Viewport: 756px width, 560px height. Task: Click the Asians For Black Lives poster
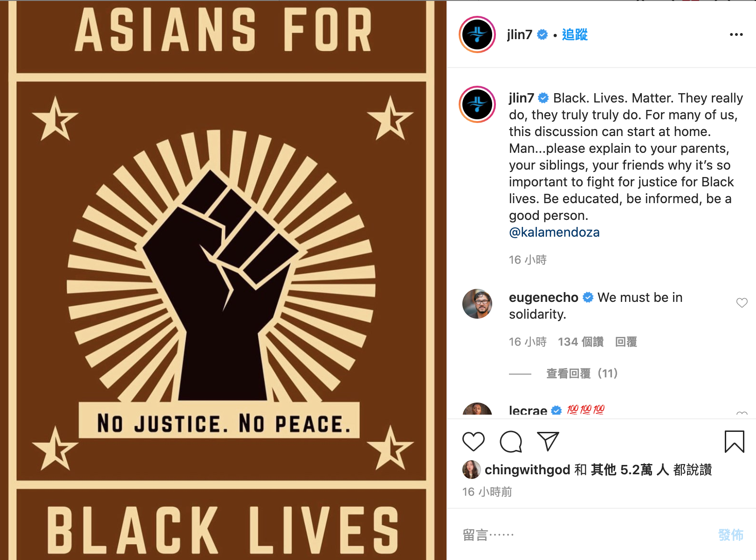tap(223, 280)
